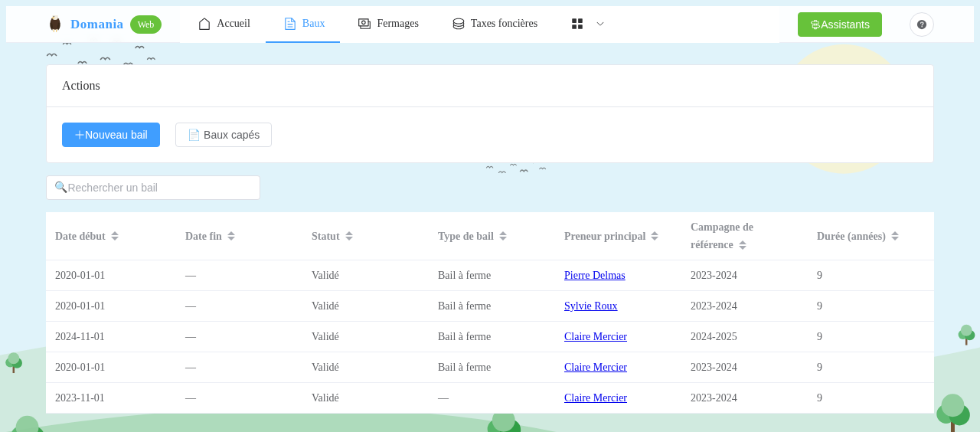Screen dimensions: 980x432
Task: Open Claire Mercier link in 2023-11-01 row
Action: 596,398
